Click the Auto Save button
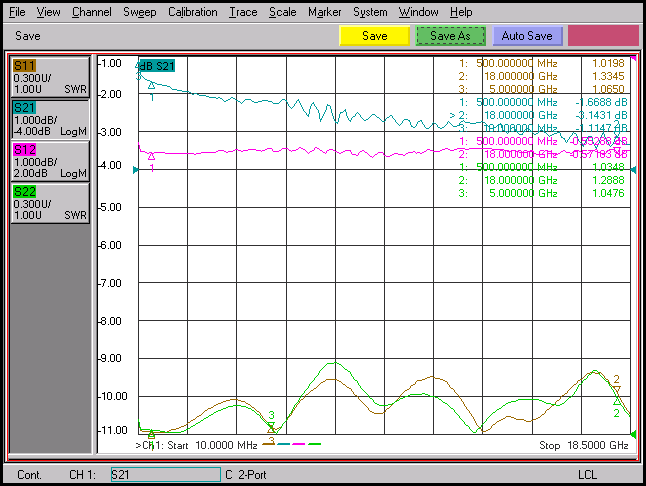 pyautogui.click(x=527, y=36)
